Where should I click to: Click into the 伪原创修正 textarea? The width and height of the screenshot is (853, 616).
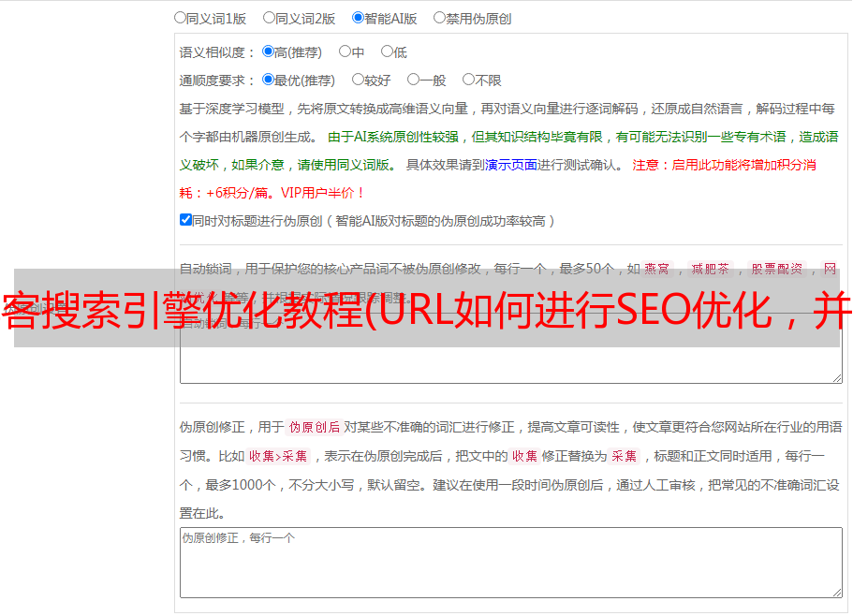pos(511,563)
